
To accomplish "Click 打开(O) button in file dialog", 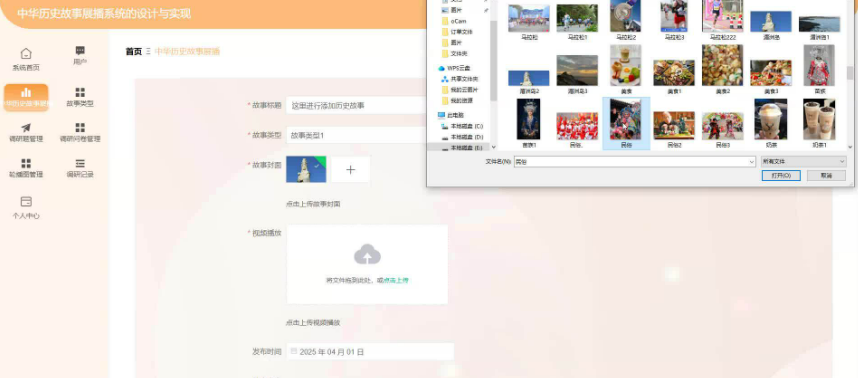I will tap(781, 176).
